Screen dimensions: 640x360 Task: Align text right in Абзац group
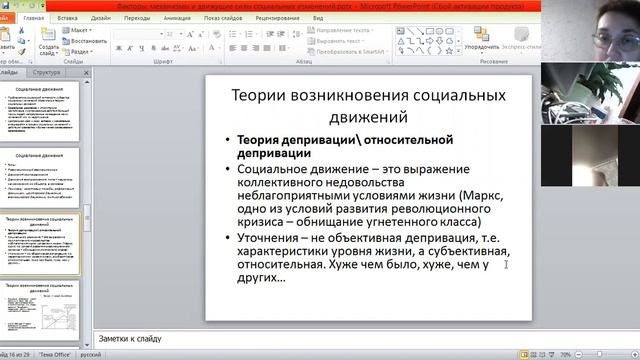click(256, 48)
